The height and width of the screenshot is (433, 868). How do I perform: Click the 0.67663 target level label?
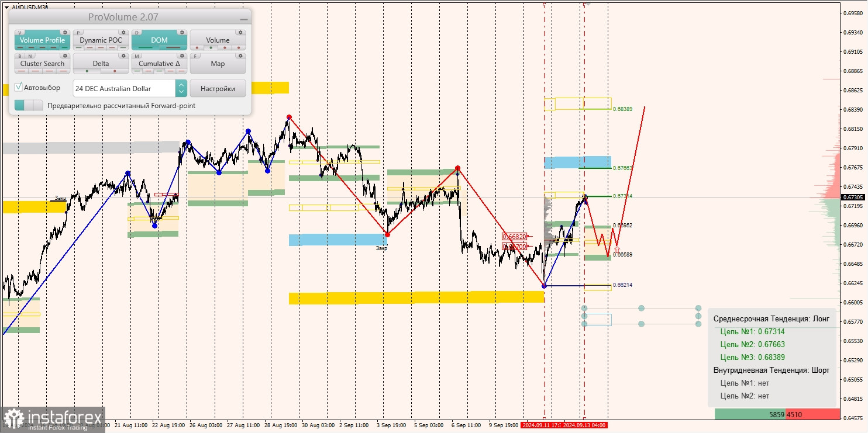coord(623,168)
